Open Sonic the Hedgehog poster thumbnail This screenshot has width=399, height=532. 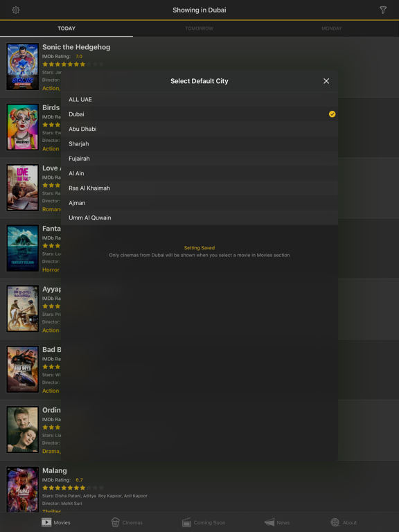23,66
